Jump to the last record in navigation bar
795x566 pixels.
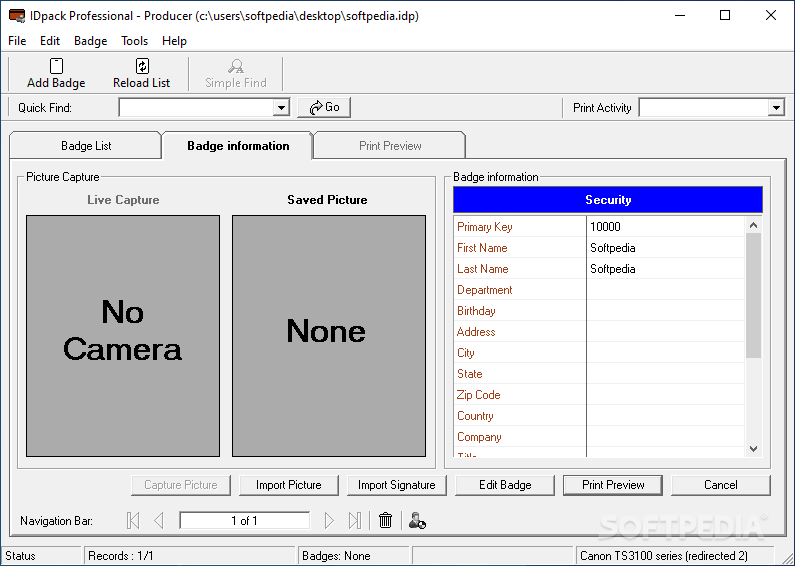click(355, 520)
